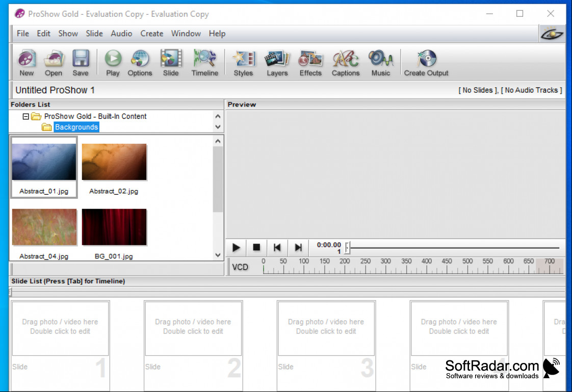Open the Slide menu

point(94,34)
